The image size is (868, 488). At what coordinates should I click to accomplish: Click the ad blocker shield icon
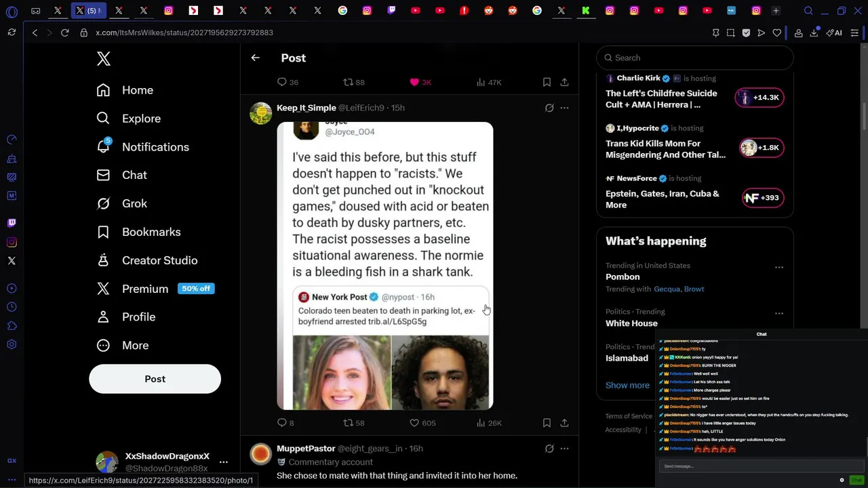coord(746,33)
